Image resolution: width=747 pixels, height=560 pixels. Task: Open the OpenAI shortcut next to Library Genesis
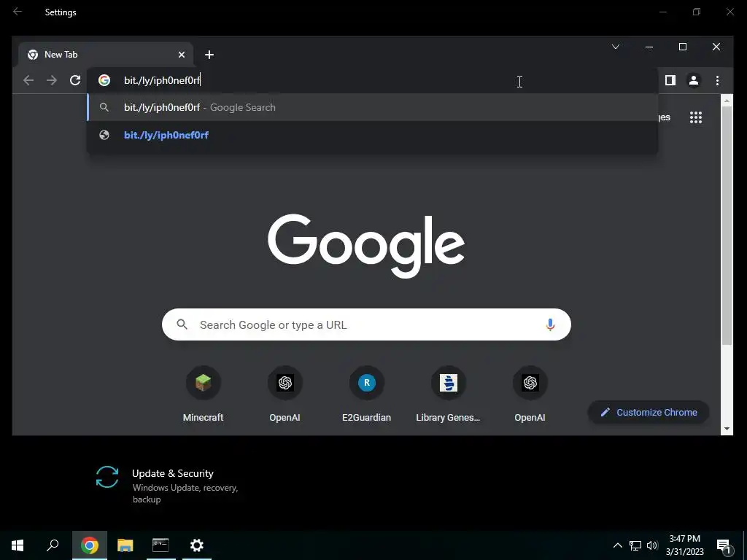(530, 394)
